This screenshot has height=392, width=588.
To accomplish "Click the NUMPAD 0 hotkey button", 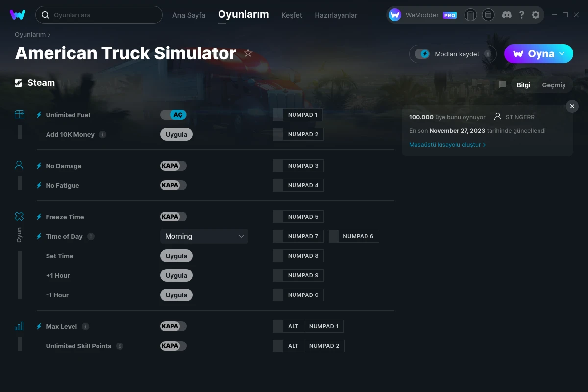I will point(303,295).
